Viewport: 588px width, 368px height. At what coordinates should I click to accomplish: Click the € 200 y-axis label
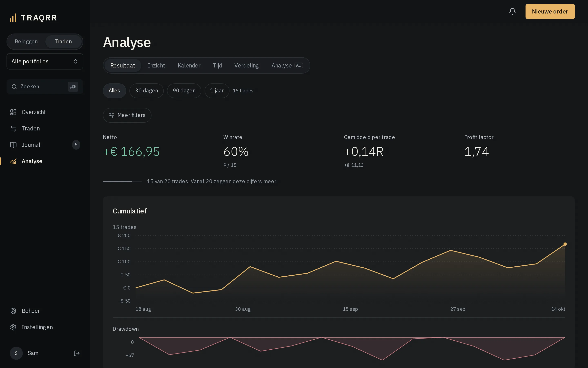(124, 236)
